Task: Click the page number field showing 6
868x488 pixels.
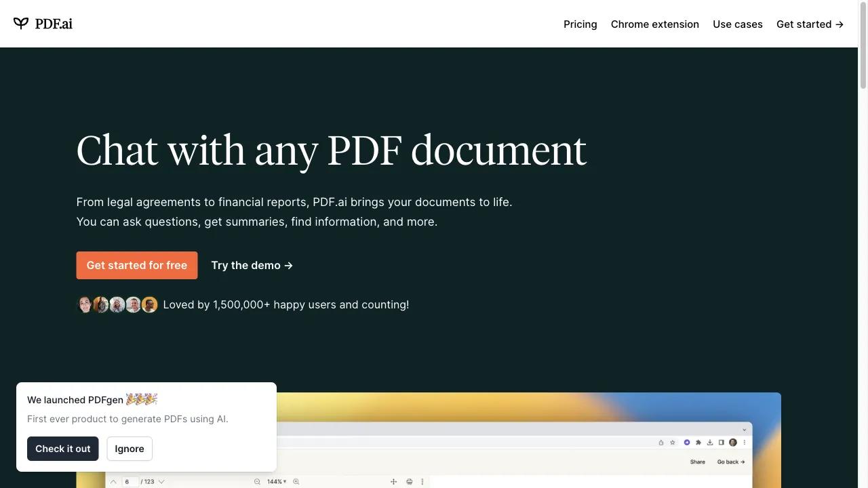Action: [130, 482]
